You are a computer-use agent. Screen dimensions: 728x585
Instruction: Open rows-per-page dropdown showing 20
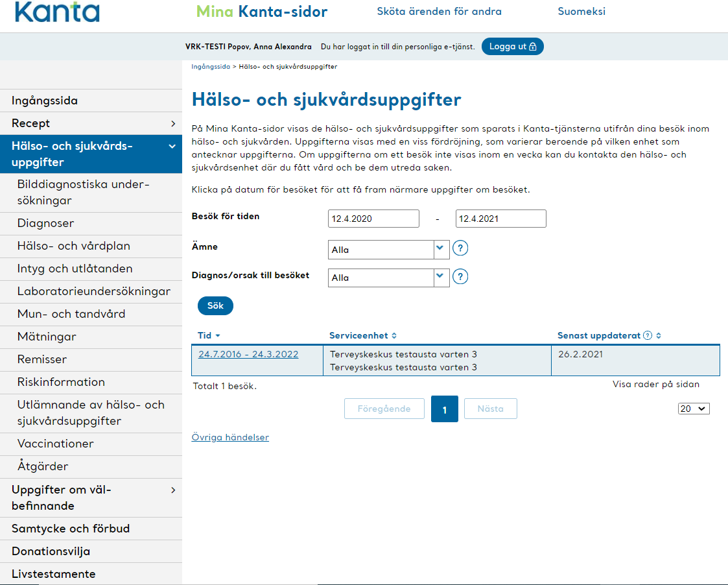point(694,409)
